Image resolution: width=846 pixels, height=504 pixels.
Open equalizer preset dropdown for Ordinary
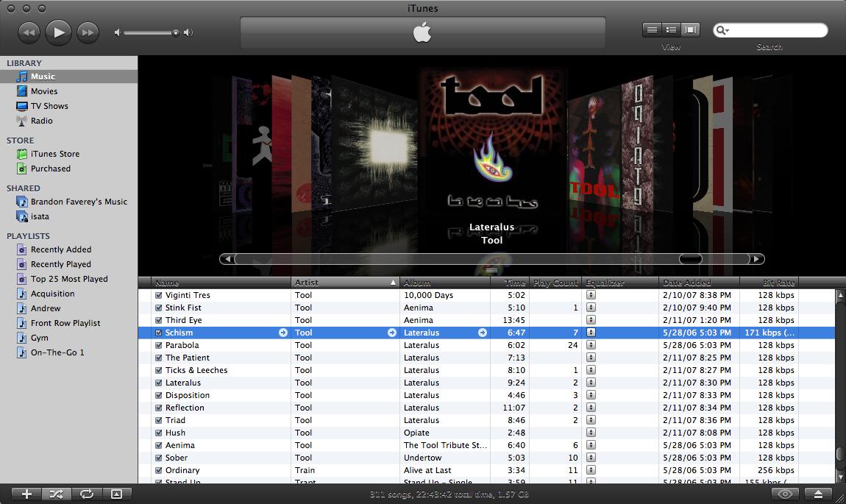pos(591,470)
